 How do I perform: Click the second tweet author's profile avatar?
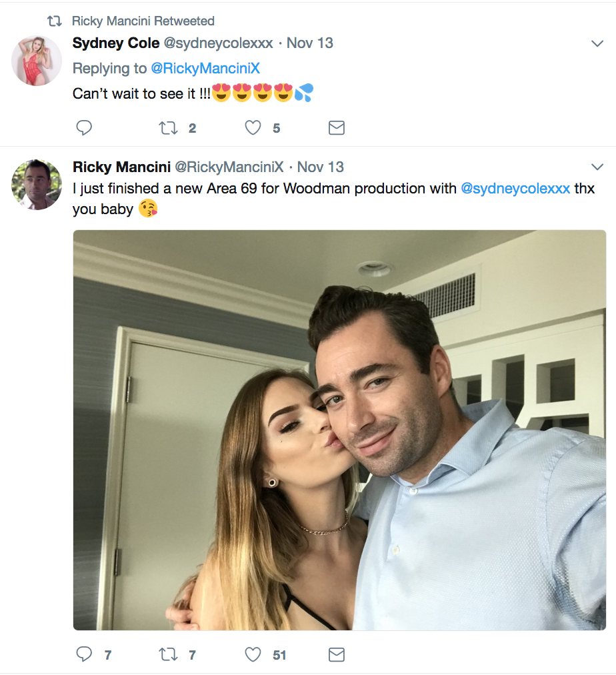click(37, 185)
